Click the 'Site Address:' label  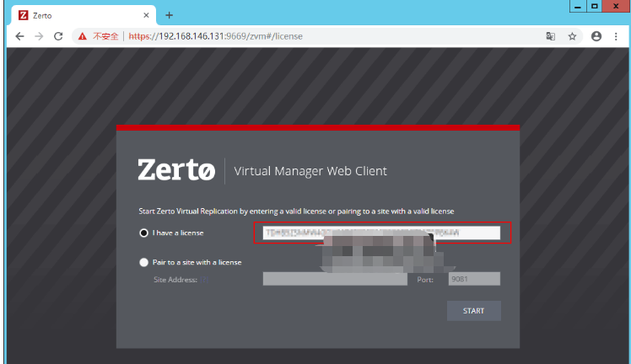[175, 280]
